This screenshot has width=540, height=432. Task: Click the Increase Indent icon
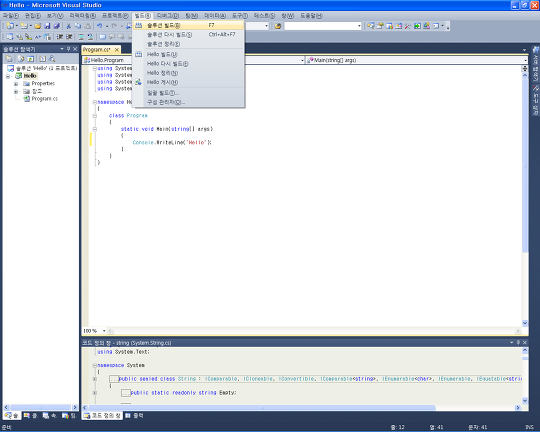[69, 37]
